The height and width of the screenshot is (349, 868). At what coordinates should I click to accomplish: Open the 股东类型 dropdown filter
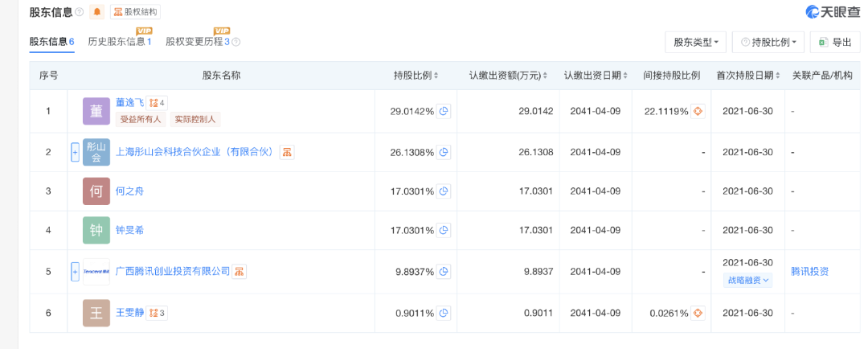[696, 42]
